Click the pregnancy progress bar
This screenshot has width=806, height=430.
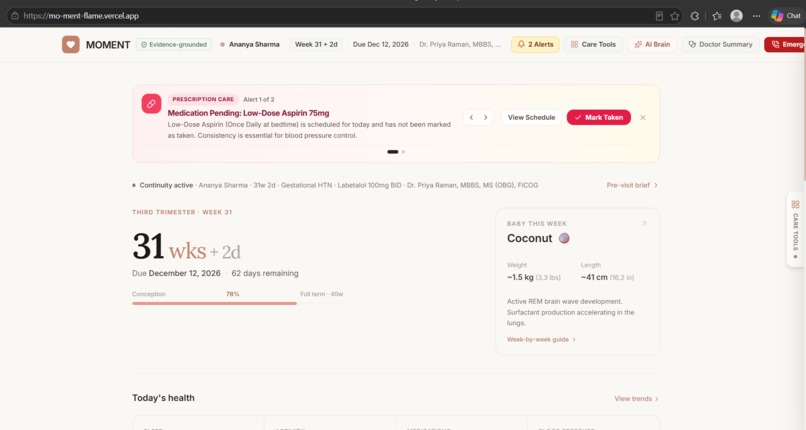click(237, 304)
